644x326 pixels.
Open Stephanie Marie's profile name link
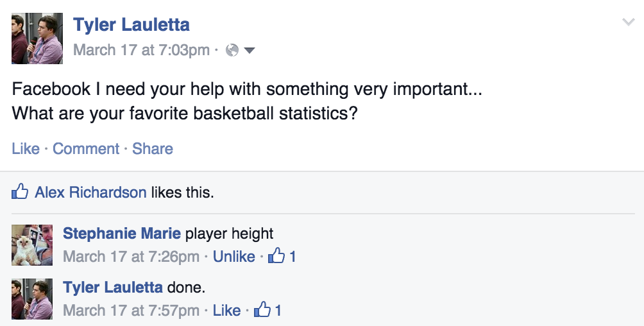point(122,234)
